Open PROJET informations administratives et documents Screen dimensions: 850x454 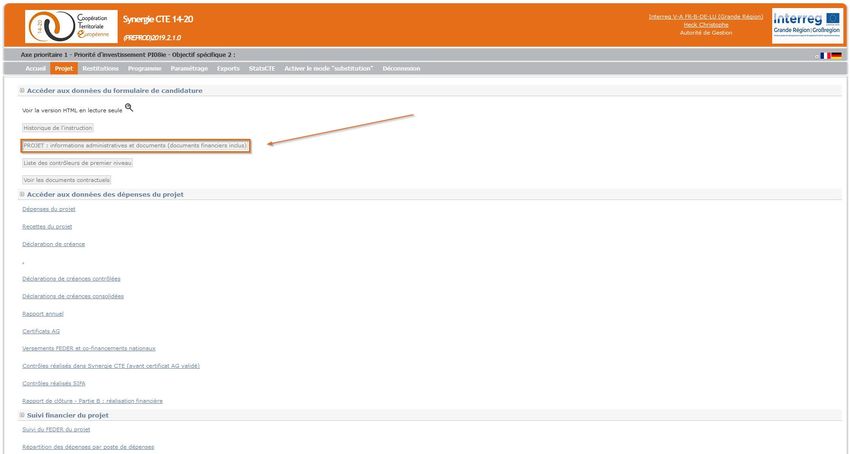(134, 145)
